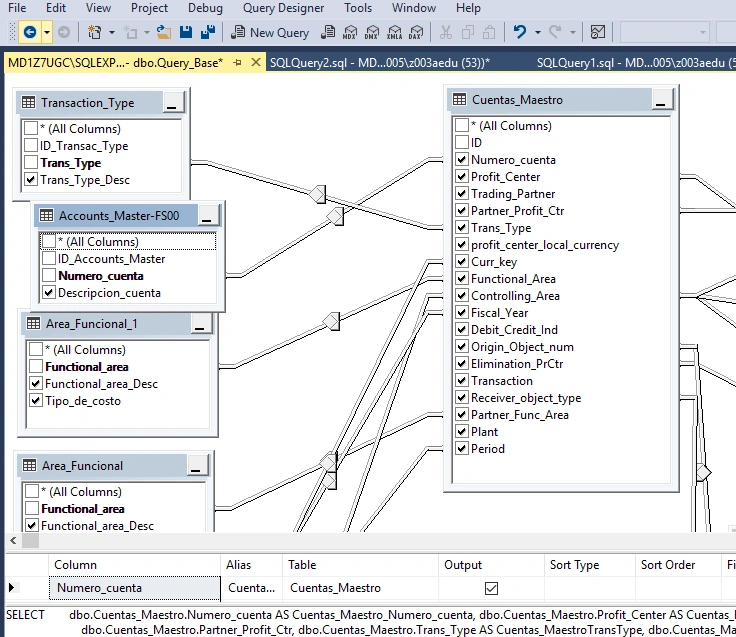The width and height of the screenshot is (736, 637).
Task: Switch to the SQLQuery2.sql tab
Action: [x=380, y=62]
